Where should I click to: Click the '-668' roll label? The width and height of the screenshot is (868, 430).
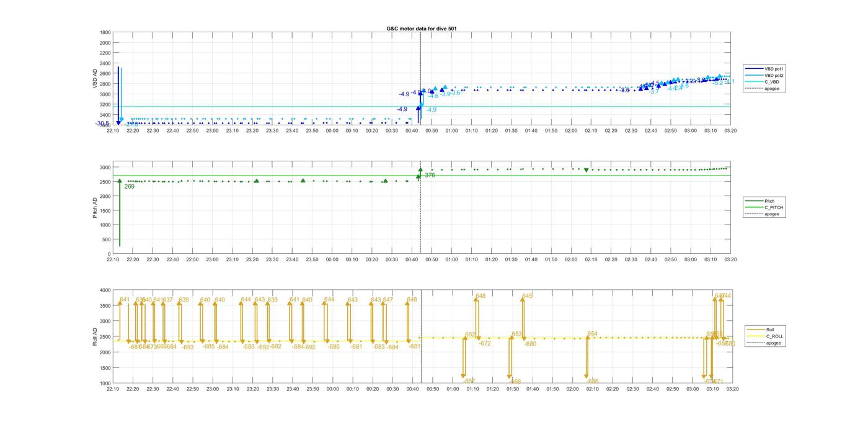tap(515, 382)
